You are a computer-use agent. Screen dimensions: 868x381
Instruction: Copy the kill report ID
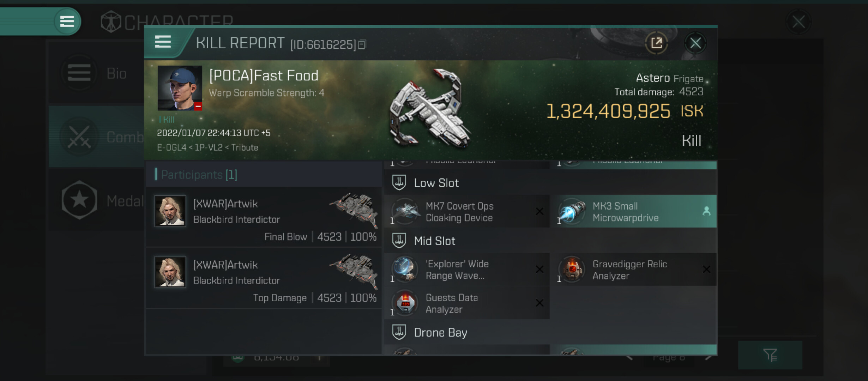[362, 45]
